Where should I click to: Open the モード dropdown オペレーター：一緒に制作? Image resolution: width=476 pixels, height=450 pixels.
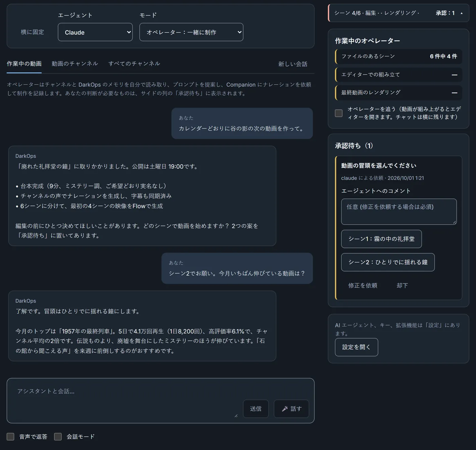pos(191,32)
